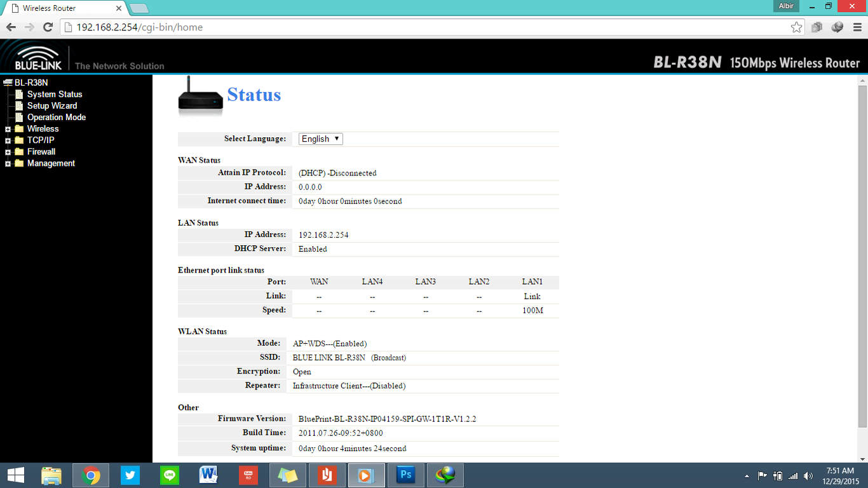Click the Operation Mode page icon
Viewport: 868px width, 488px height.
[x=19, y=117]
